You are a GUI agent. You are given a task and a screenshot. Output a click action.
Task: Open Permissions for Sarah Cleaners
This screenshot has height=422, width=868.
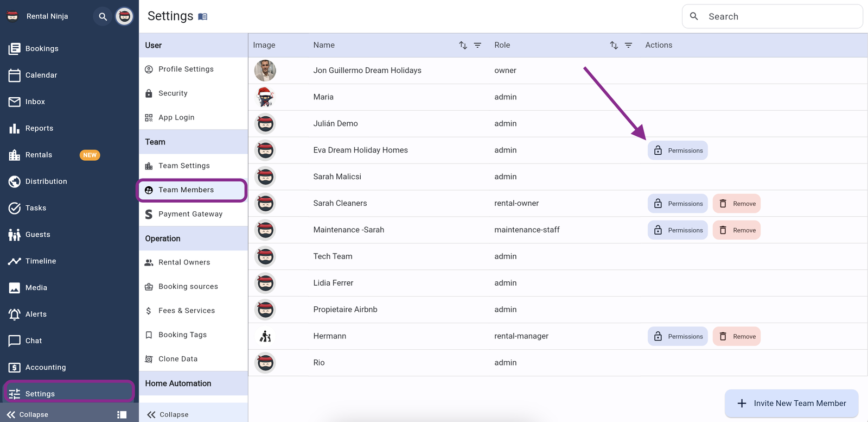[678, 204]
